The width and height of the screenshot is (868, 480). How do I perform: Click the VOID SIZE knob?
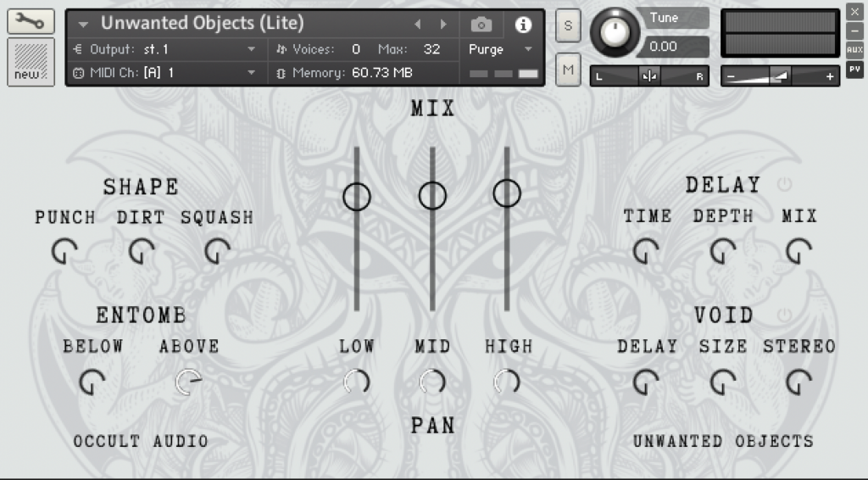tap(723, 382)
